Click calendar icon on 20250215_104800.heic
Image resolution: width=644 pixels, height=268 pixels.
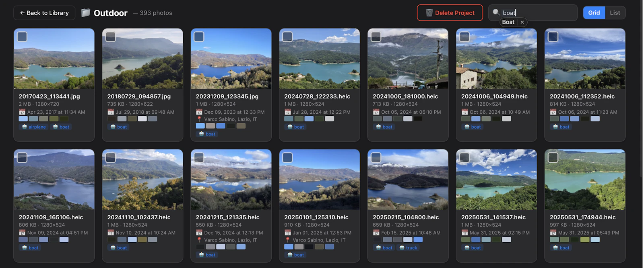tap(376, 233)
